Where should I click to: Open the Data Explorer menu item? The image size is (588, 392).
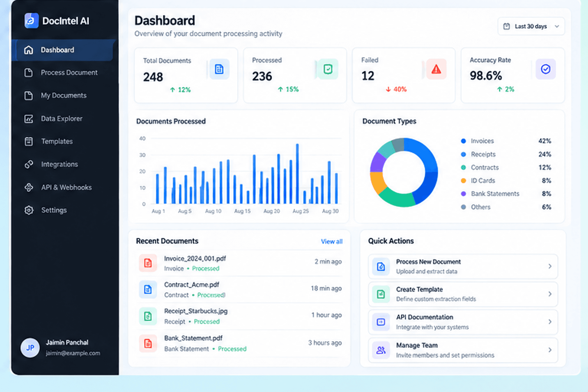[64, 119]
